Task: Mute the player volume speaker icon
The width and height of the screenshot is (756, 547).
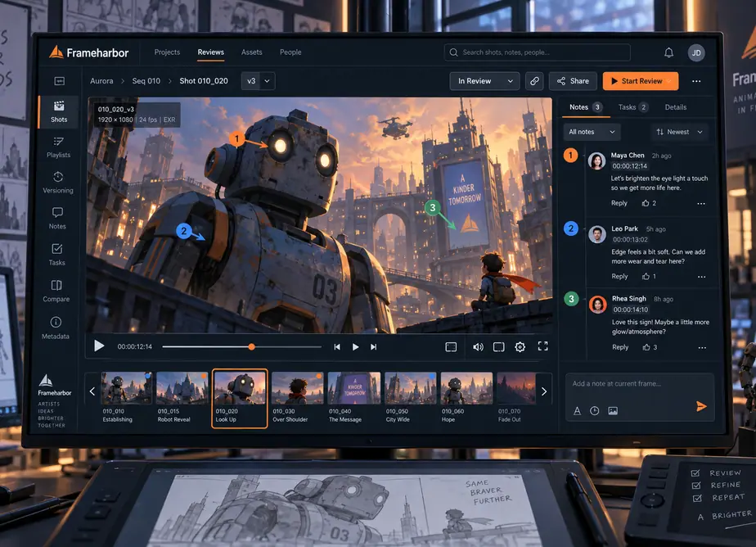Action: coord(478,347)
